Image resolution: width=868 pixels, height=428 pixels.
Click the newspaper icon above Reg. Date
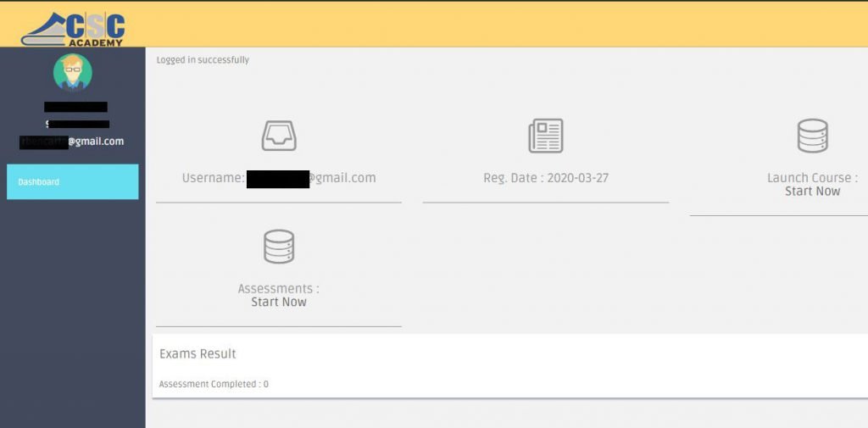(x=545, y=136)
